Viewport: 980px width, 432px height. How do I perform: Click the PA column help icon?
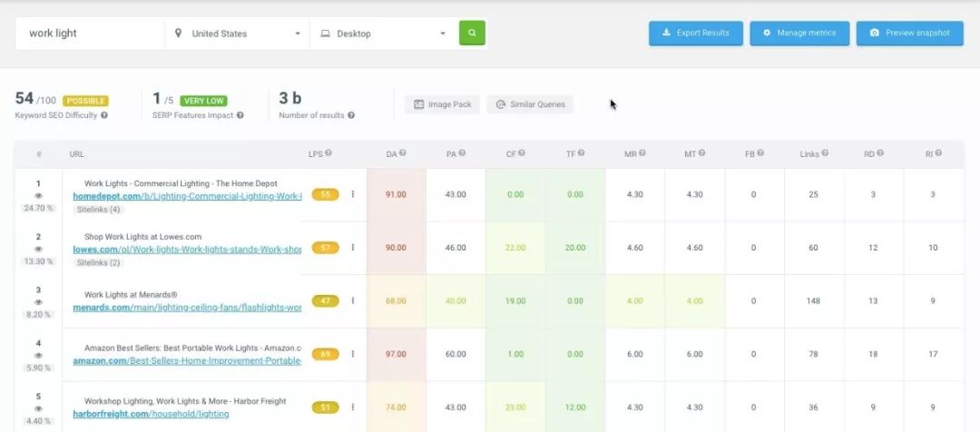(462, 153)
